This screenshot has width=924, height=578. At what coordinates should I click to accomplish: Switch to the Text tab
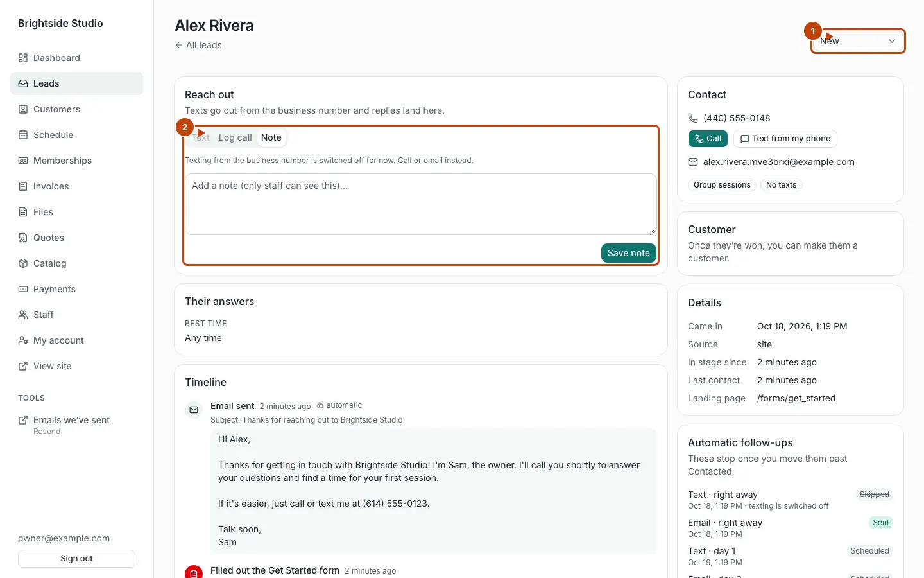click(200, 137)
